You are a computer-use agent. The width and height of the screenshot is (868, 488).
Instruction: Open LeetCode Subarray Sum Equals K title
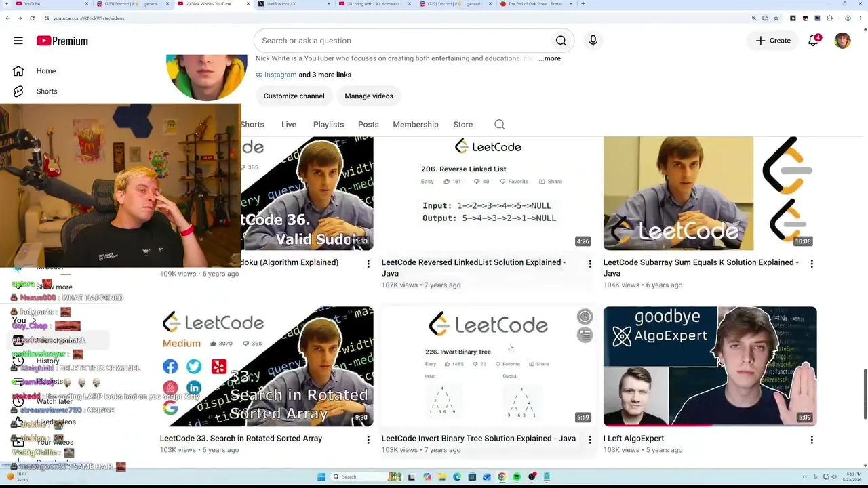(x=701, y=268)
